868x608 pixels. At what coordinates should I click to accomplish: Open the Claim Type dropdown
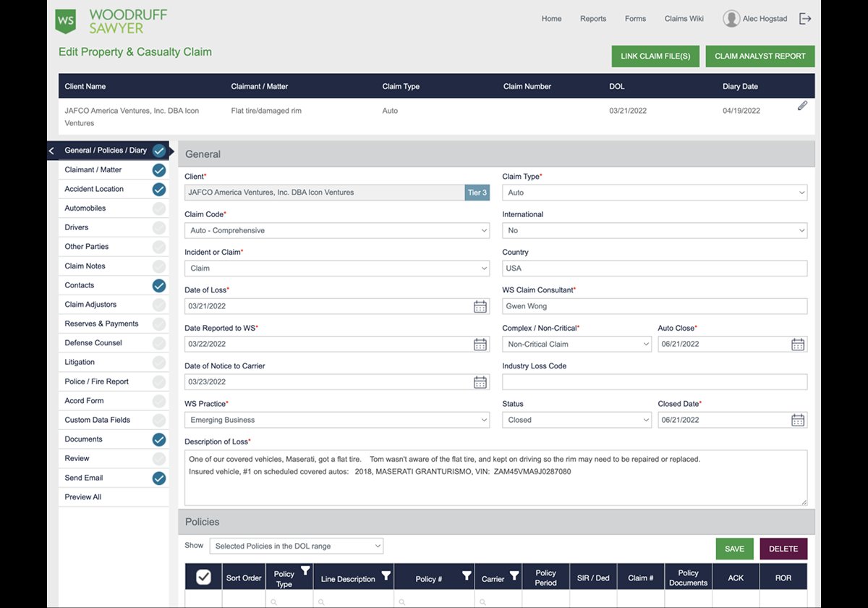coord(655,193)
